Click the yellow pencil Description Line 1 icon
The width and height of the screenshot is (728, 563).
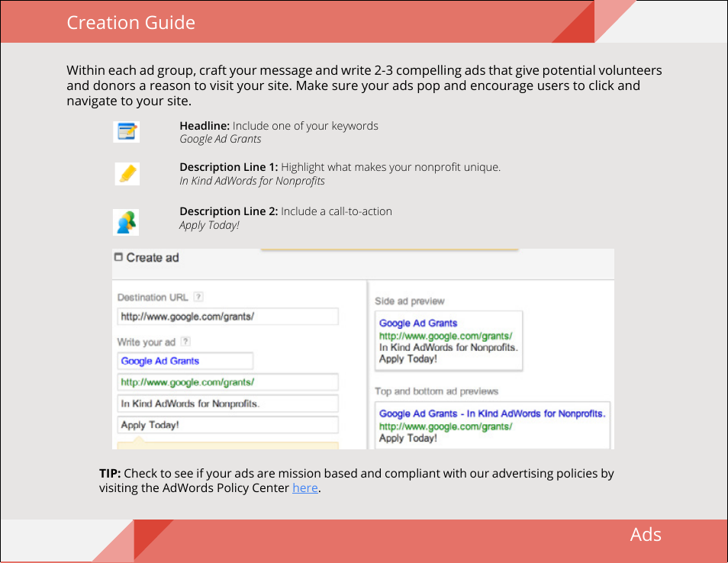click(127, 174)
